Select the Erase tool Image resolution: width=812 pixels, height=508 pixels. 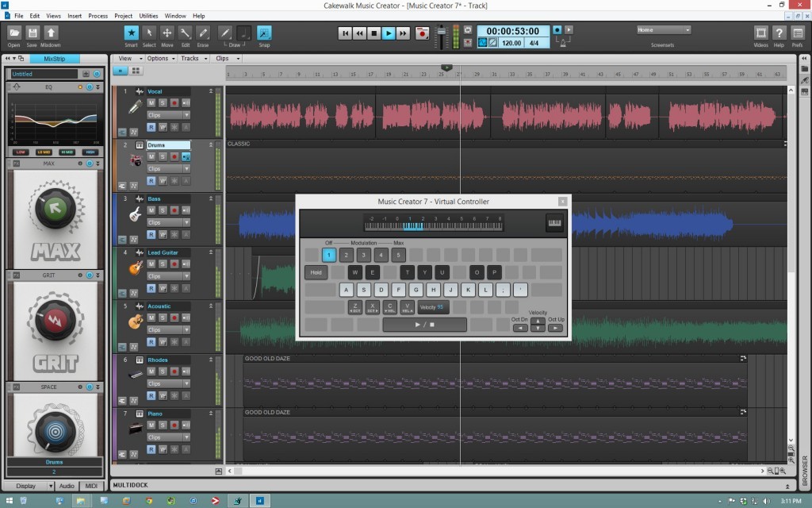tap(203, 33)
